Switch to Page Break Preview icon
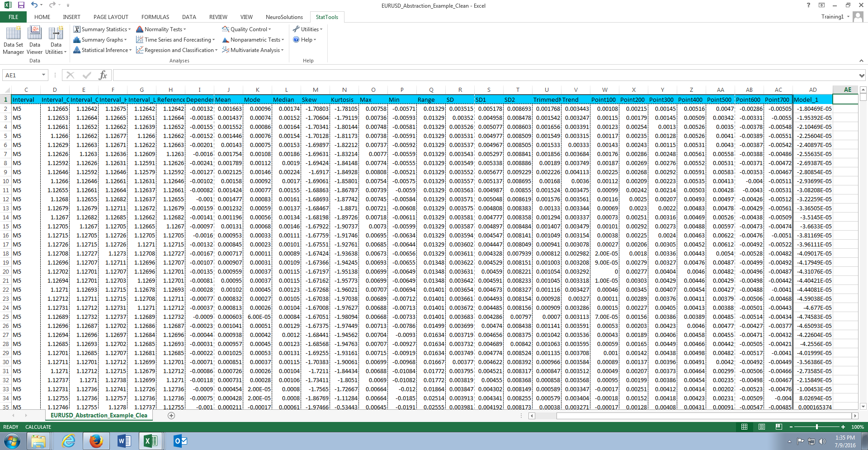Image resolution: width=868 pixels, height=450 pixels. click(x=778, y=427)
